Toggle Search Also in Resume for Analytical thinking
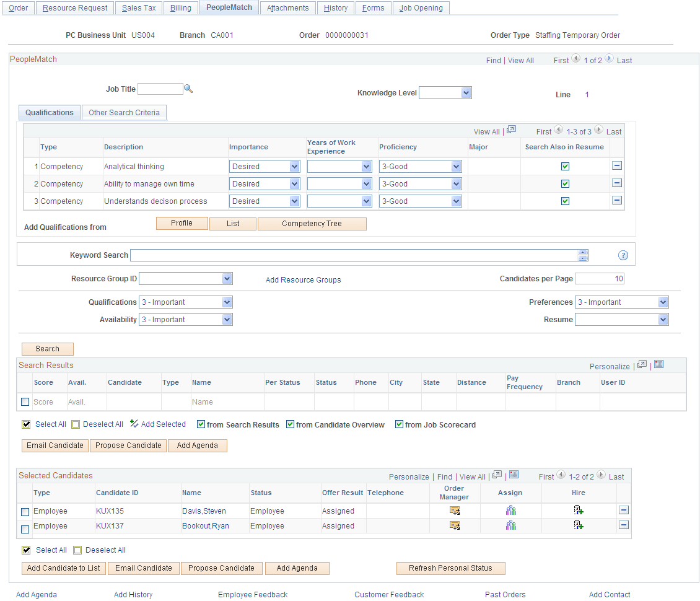The height and width of the screenshot is (601, 700). [564, 165]
